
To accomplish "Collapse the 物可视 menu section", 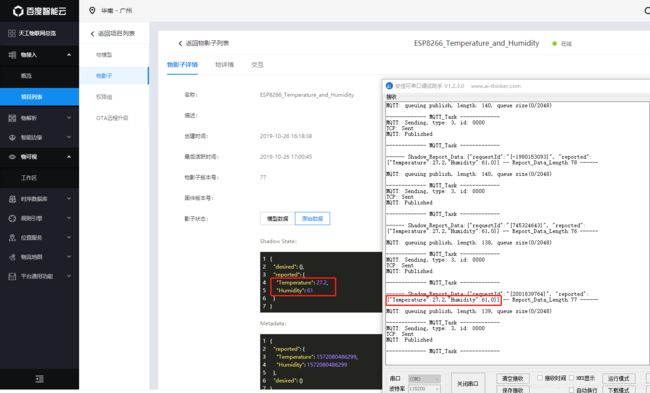I will pos(69,157).
